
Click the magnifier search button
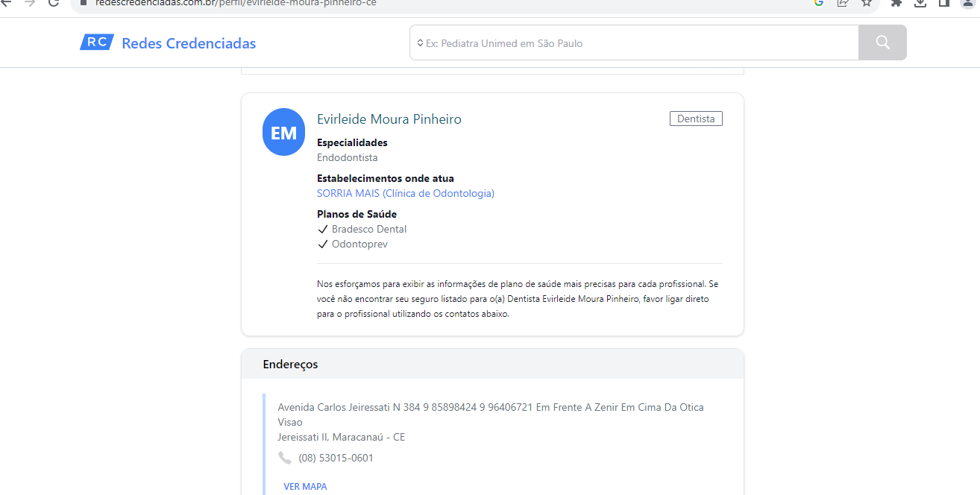tap(883, 42)
